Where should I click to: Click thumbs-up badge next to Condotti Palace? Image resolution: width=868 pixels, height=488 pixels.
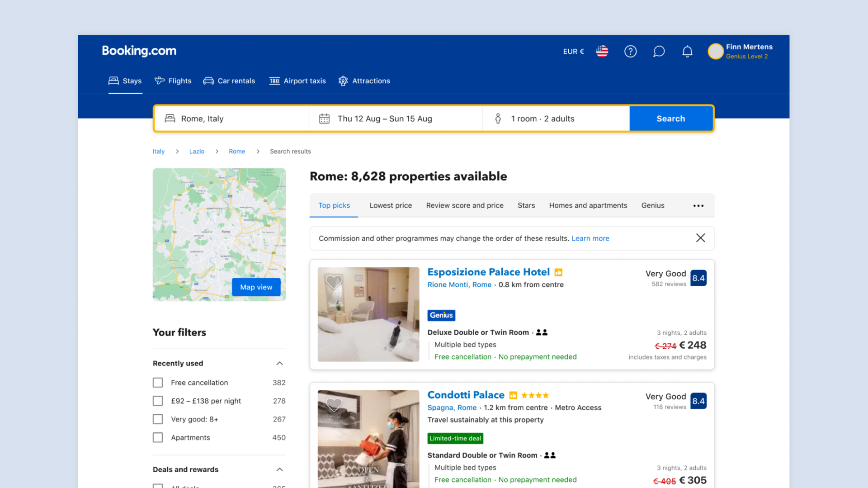coord(513,395)
